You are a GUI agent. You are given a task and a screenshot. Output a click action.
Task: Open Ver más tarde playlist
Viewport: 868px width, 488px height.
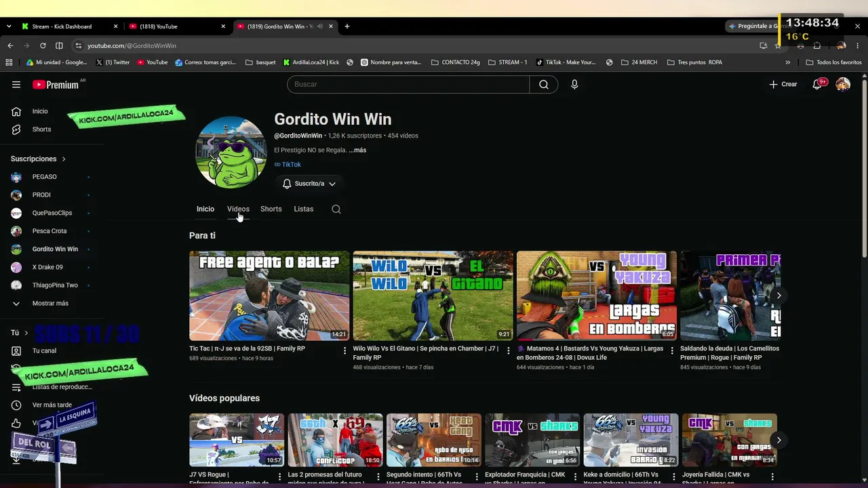coord(52,405)
